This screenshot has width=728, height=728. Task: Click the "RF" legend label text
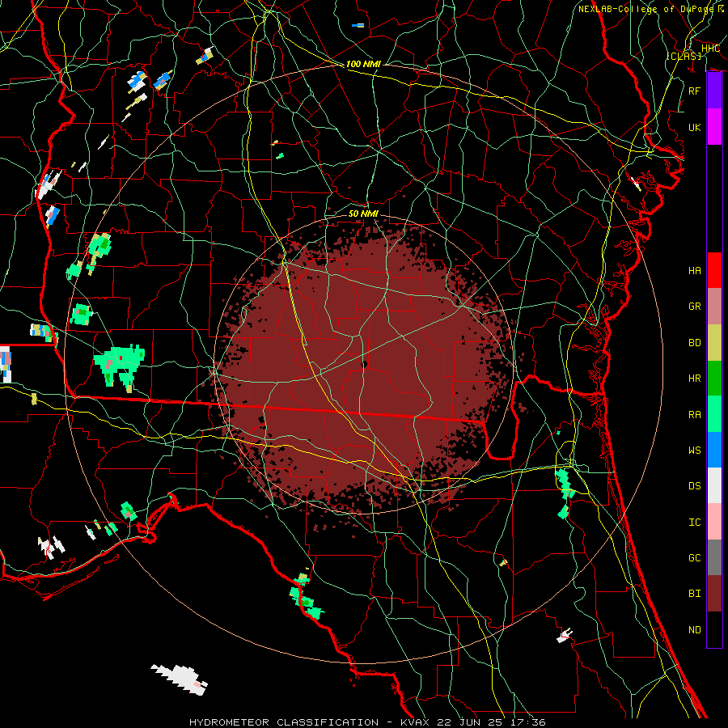pyautogui.click(x=695, y=91)
